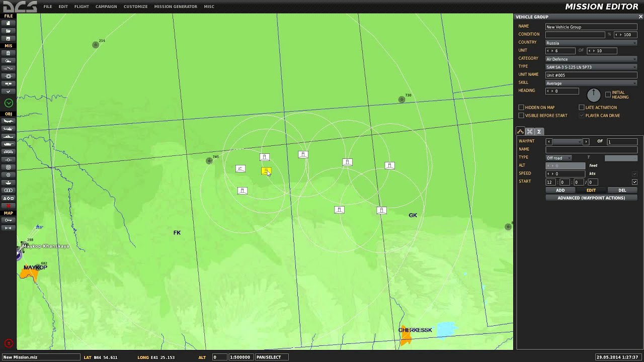Save mission floppy disk icon
The image size is (644, 362).
(x=8, y=38)
